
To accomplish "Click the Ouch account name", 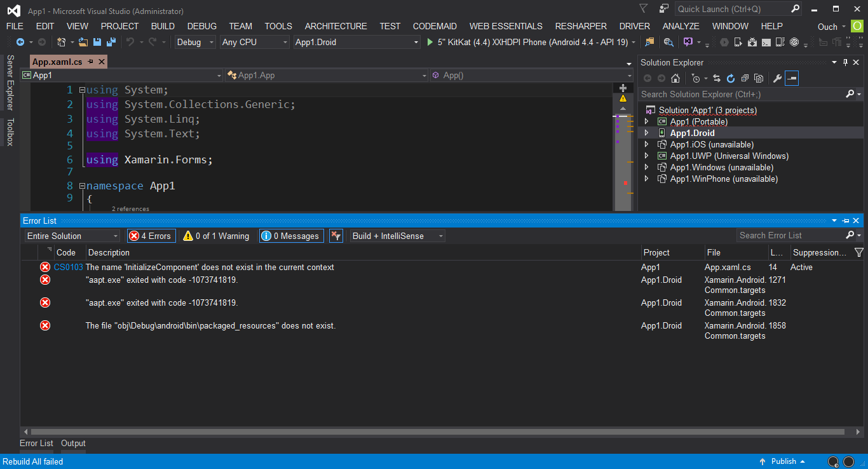I will pyautogui.click(x=827, y=27).
